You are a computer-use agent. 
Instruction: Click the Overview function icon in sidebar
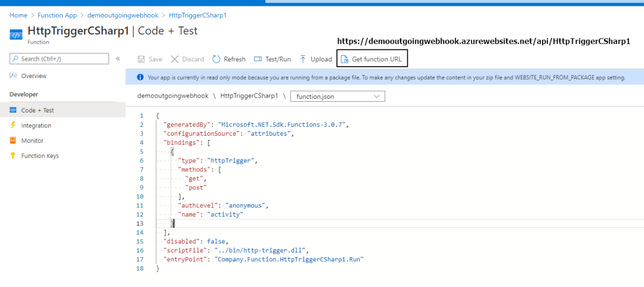(x=13, y=76)
